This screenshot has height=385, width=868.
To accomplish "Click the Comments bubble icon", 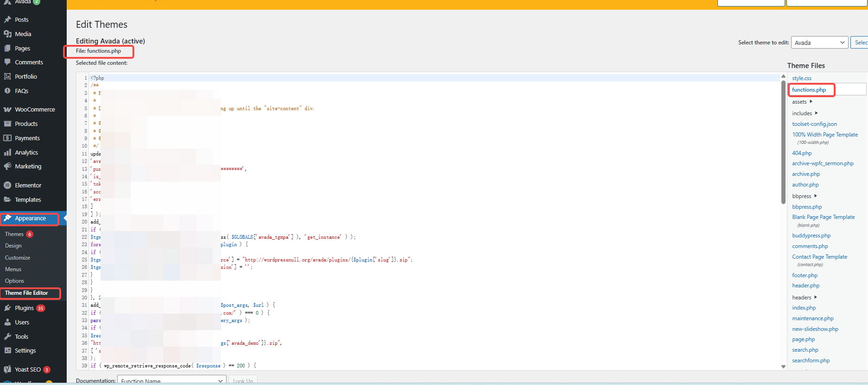I will coord(7,62).
